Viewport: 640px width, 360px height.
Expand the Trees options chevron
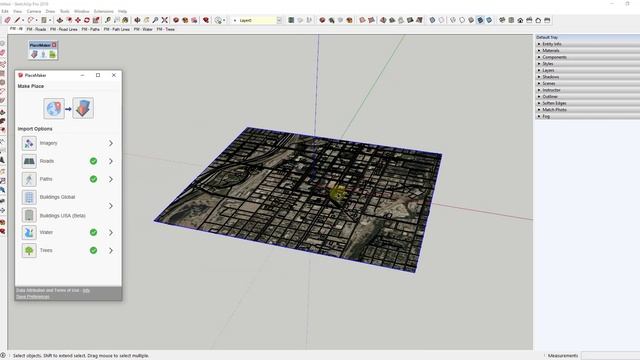(x=111, y=251)
